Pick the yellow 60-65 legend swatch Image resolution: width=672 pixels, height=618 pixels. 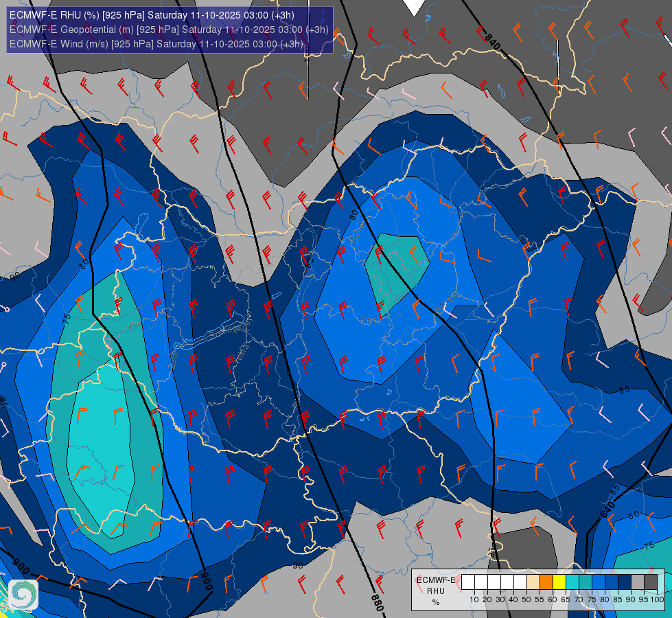559,582
